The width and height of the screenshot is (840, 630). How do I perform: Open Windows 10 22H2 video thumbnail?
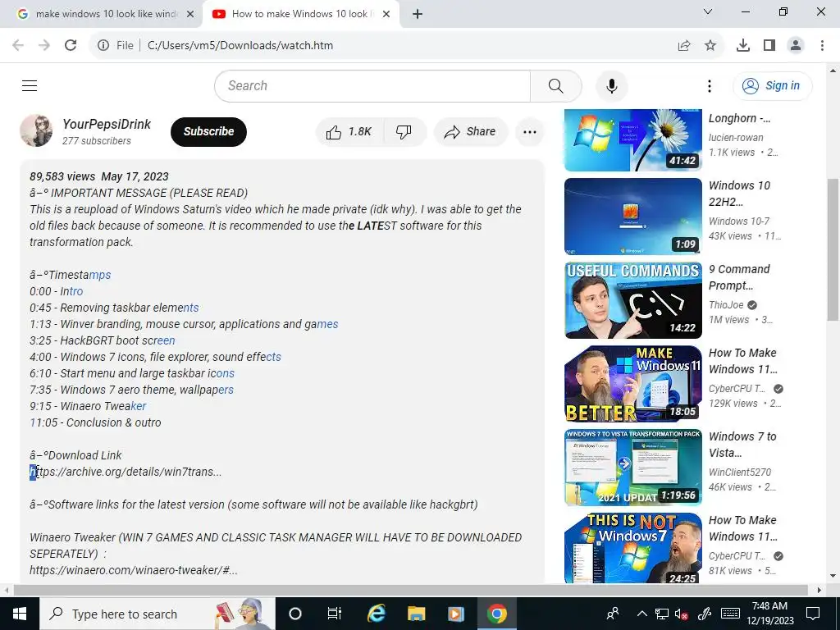click(x=632, y=217)
